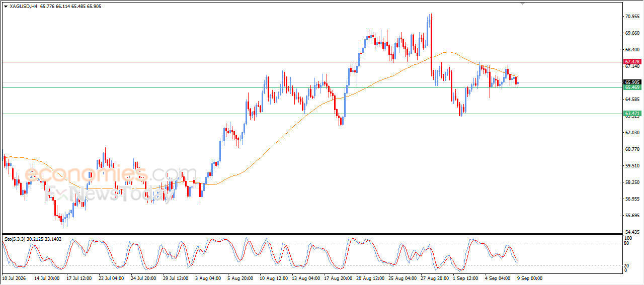Image resolution: width=644 pixels, height=285 pixels.
Task: Click the gray chart shift triangle marker
Action: pyautogui.click(x=522, y=4)
